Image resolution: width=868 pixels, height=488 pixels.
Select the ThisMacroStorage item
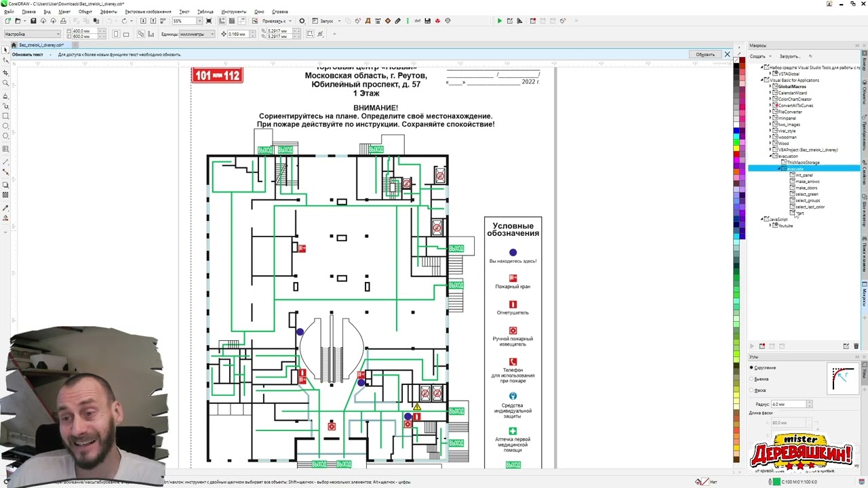pos(803,162)
